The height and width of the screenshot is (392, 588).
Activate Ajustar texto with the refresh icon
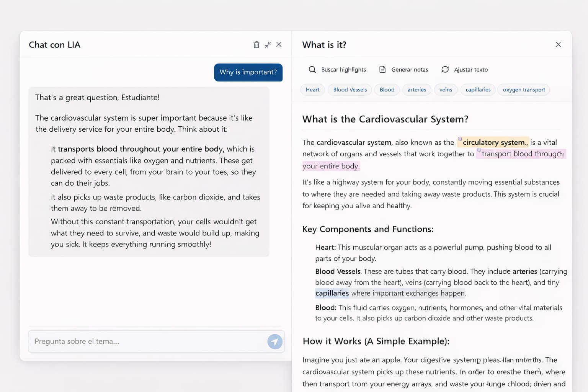click(445, 69)
